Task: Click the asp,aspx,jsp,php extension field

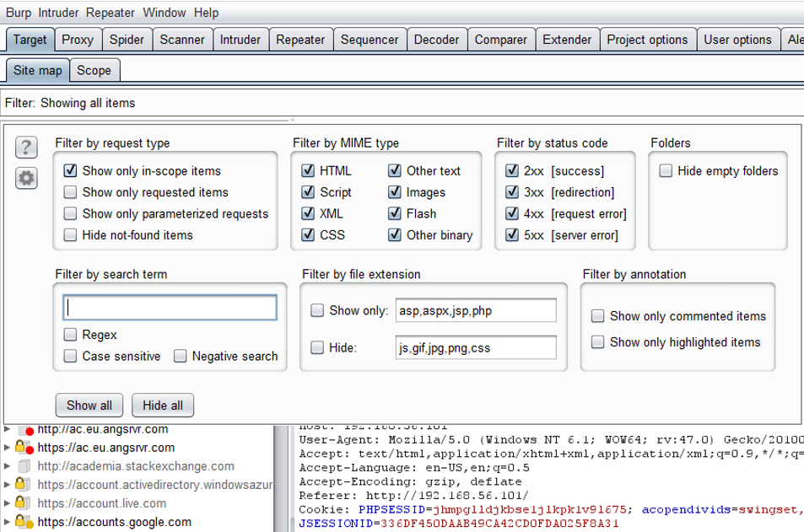Action: coord(476,310)
